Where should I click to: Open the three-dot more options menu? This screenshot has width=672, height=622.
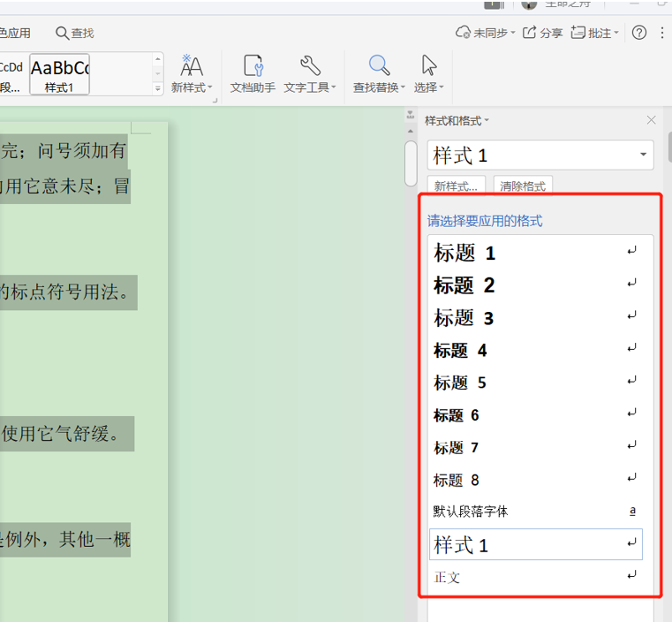click(662, 33)
